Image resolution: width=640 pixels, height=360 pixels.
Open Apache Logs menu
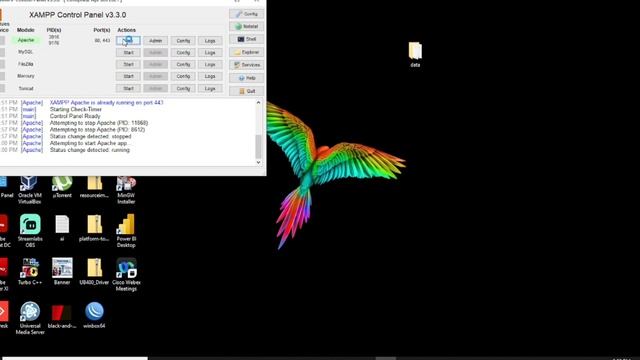[x=210, y=40]
